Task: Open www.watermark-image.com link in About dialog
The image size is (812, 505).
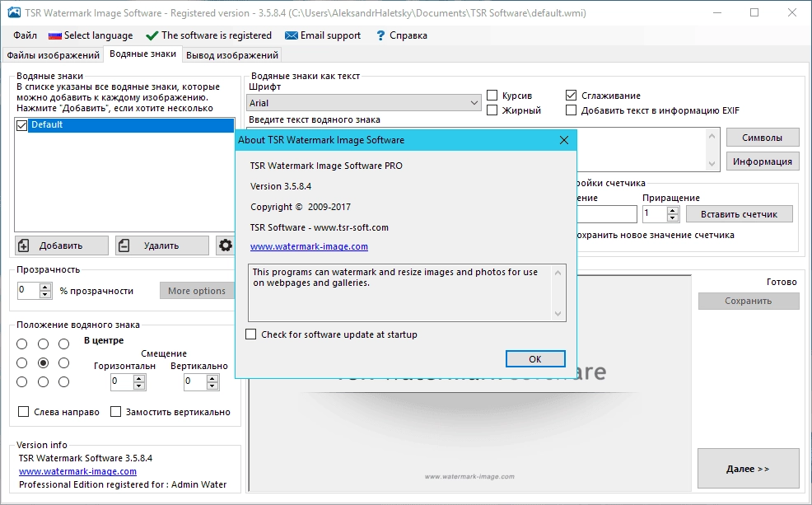Action: [309, 246]
